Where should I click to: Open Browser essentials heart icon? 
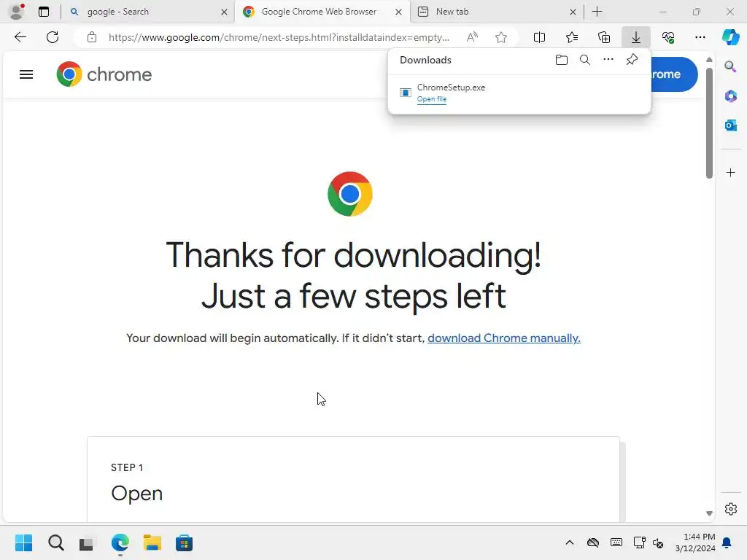(x=668, y=37)
